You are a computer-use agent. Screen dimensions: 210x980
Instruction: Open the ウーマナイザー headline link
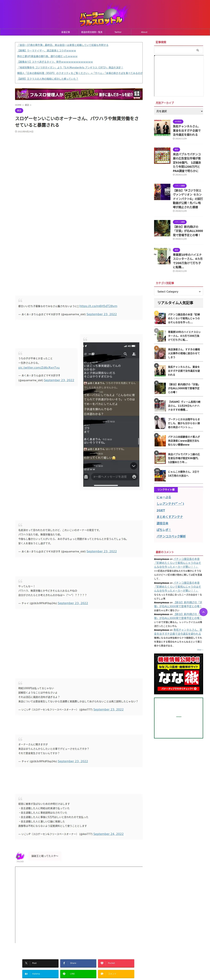point(46,51)
